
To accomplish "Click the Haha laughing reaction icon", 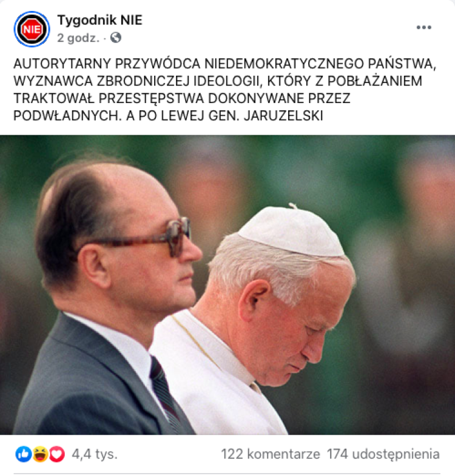I will (40, 454).
